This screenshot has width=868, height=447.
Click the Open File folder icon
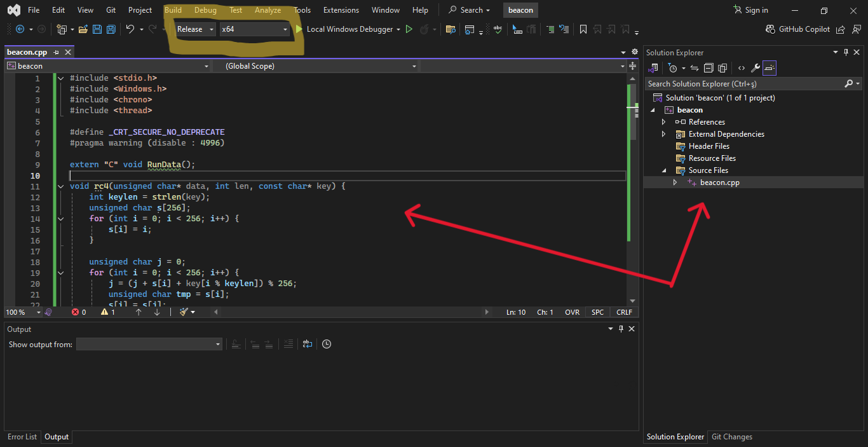[83, 29]
